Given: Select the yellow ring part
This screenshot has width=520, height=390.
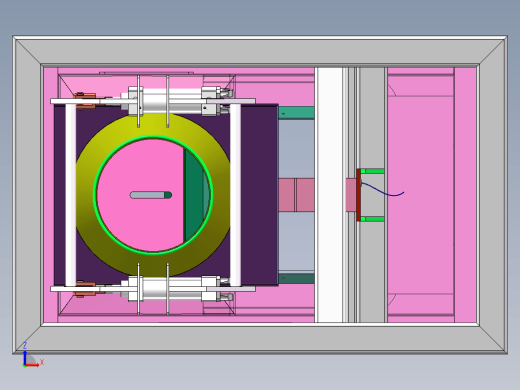Looking at the screenshot, I should (x=153, y=125).
